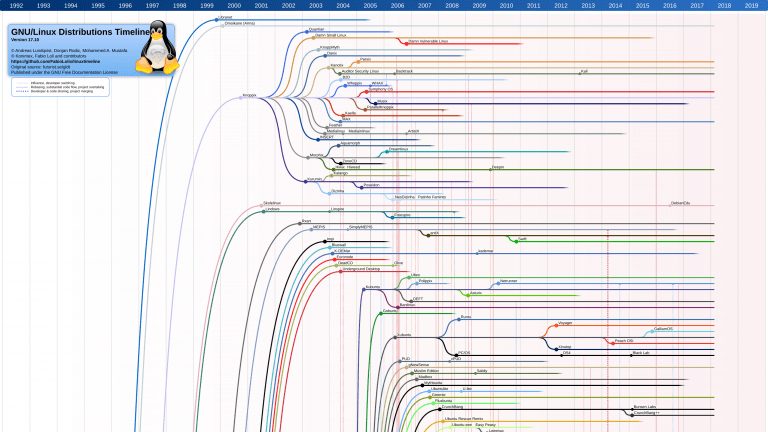Click the Underground Desktop label
The height and width of the screenshot is (432, 768).
pyautogui.click(x=361, y=268)
